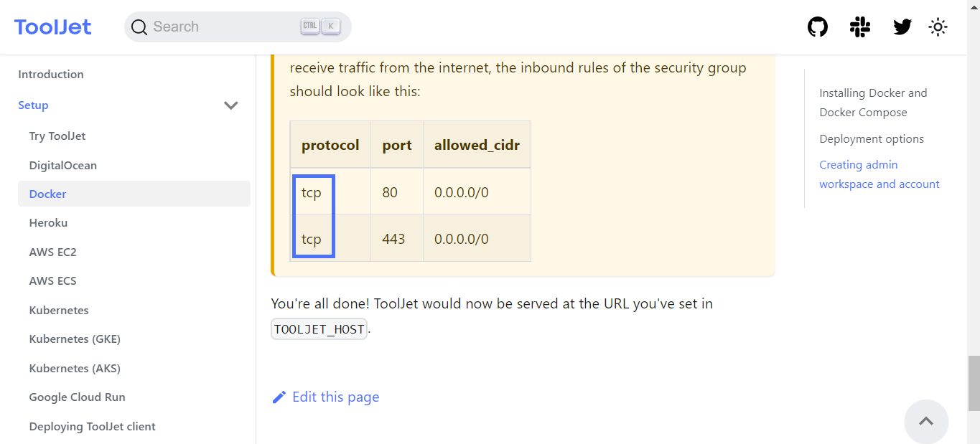Open the Slack community icon

tap(859, 27)
